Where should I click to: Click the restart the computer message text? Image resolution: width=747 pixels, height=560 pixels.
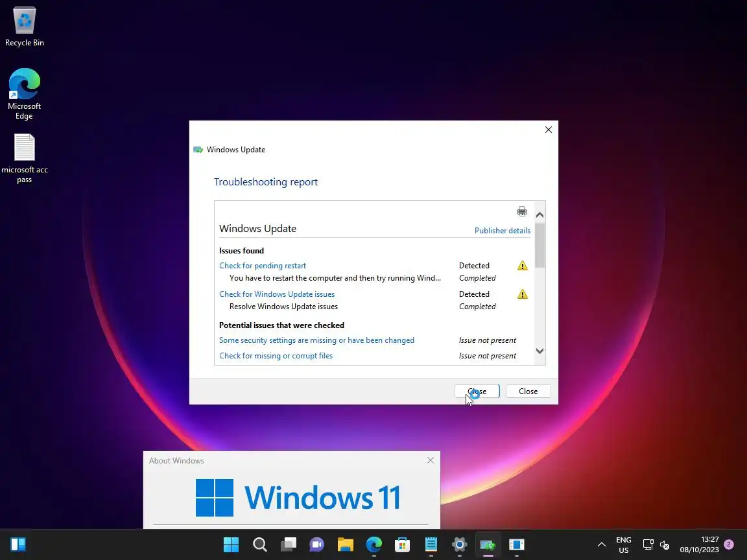click(335, 278)
